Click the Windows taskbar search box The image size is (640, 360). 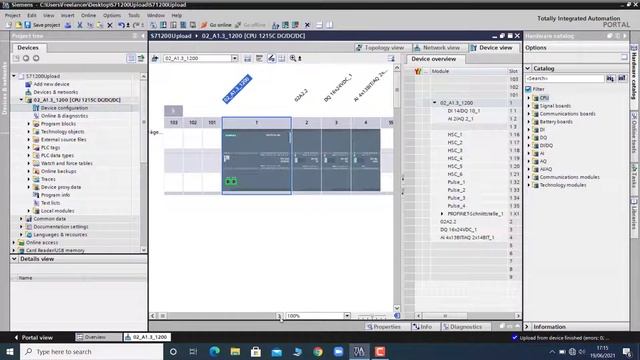point(92,351)
